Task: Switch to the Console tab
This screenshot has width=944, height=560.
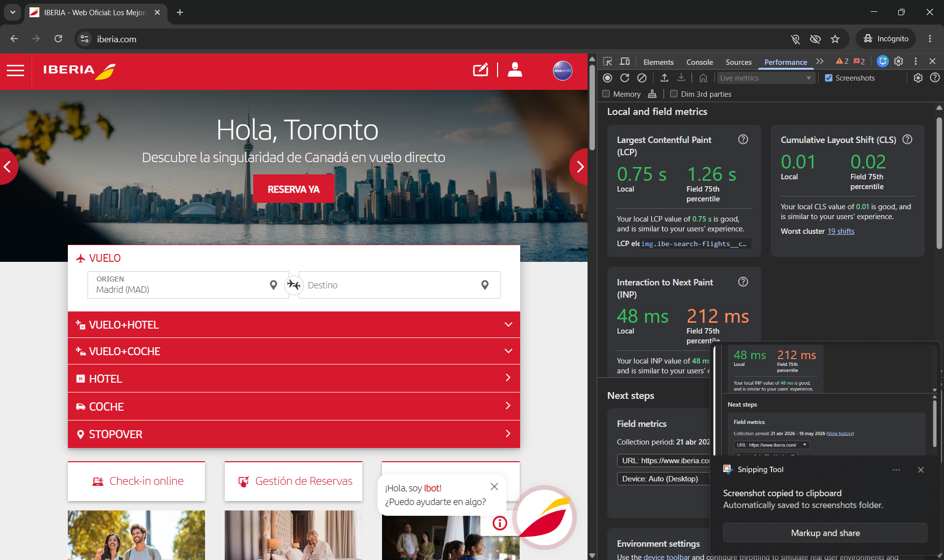Action: (699, 62)
